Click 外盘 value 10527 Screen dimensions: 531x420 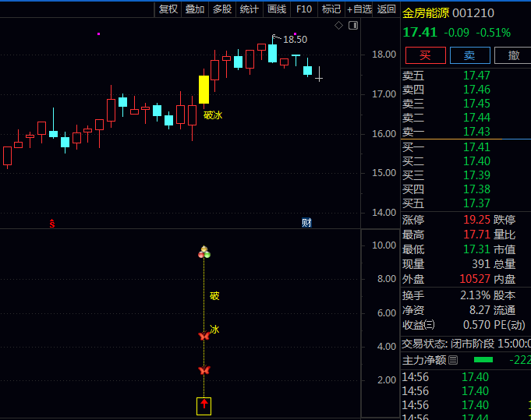[475, 279]
